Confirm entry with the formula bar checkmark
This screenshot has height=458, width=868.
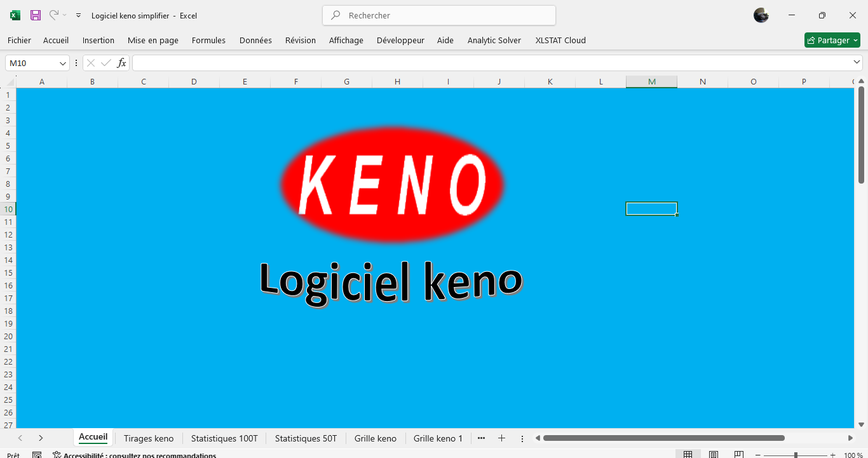click(106, 63)
